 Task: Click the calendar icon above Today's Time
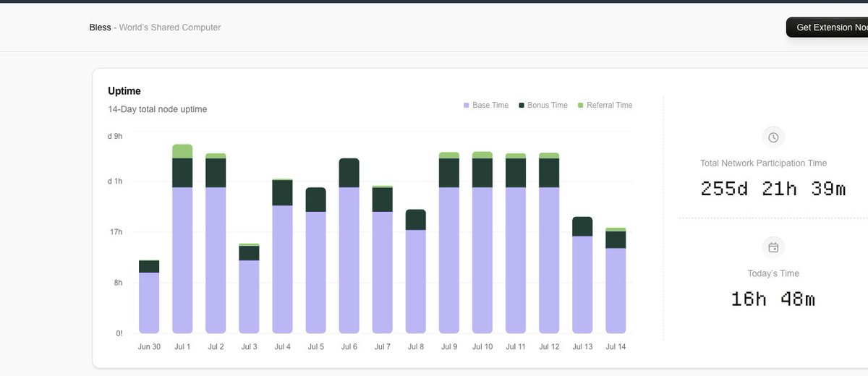pos(773,247)
